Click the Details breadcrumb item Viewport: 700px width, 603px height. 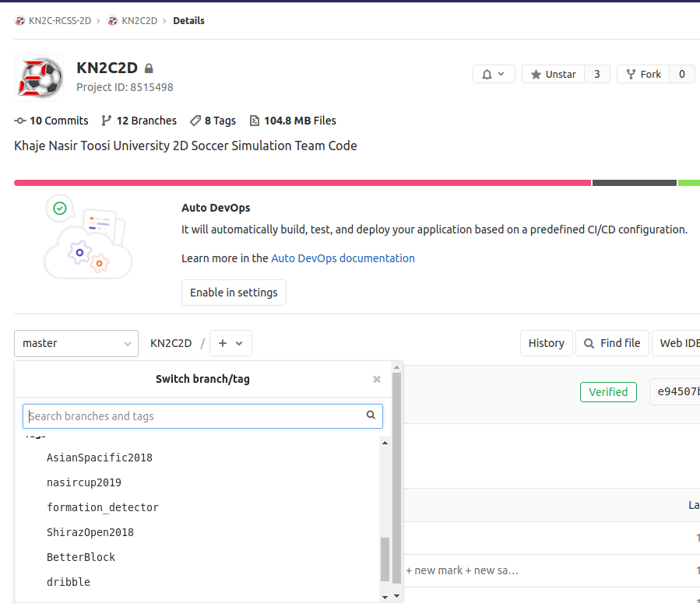189,20
